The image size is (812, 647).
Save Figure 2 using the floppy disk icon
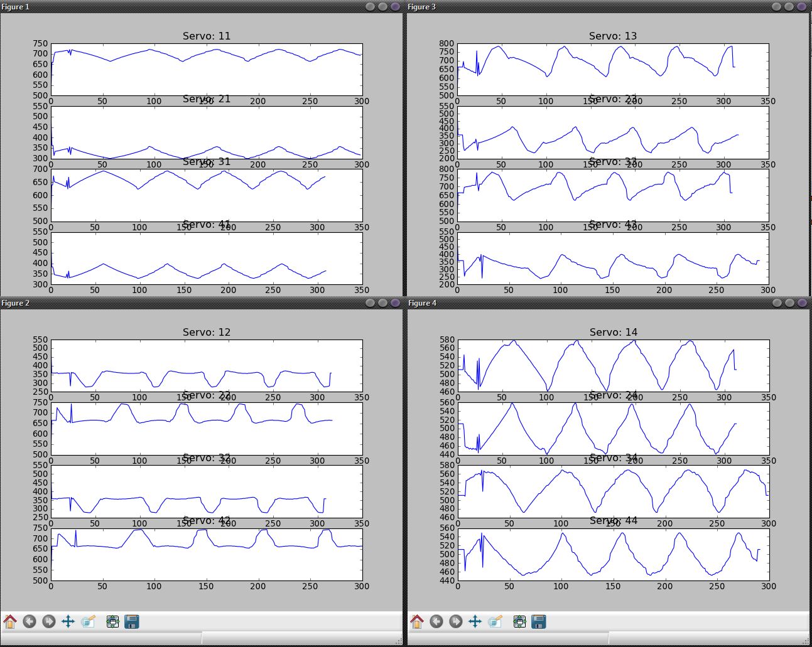132,621
